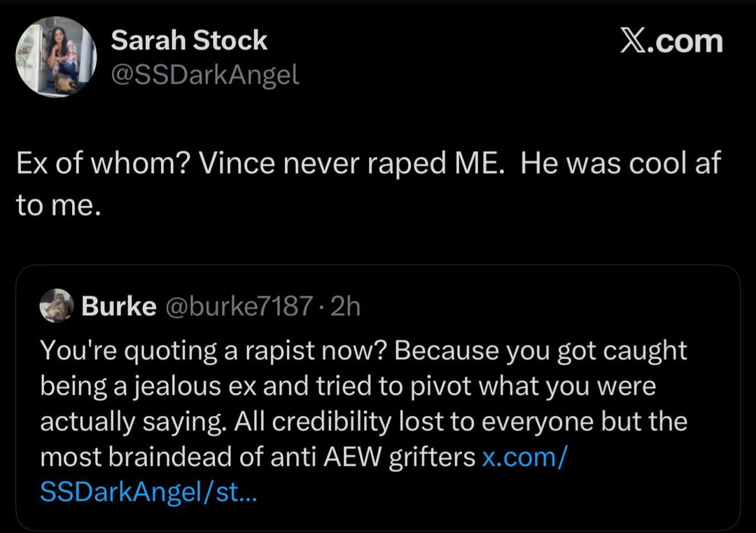This screenshot has width=756, height=533.
Task: Open the @burke7187 handle
Action: tap(239, 306)
